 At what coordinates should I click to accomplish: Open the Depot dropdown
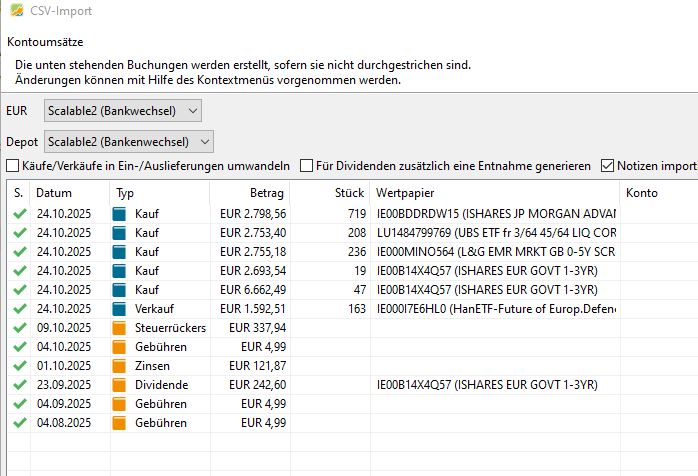click(x=129, y=141)
